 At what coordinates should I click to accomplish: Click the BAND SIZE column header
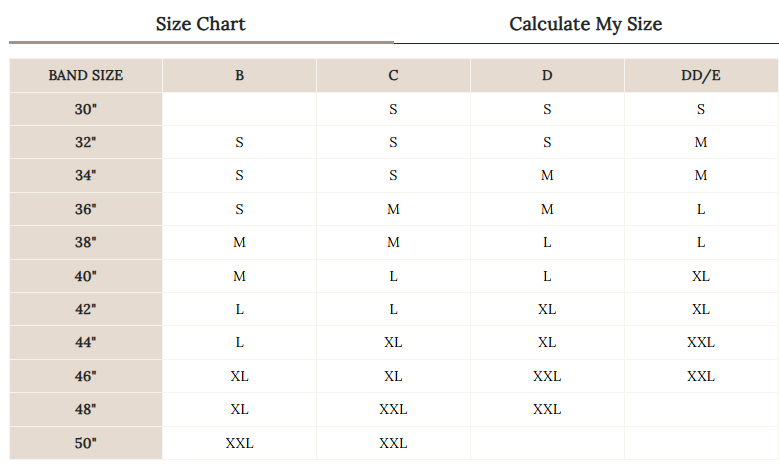tap(86, 76)
